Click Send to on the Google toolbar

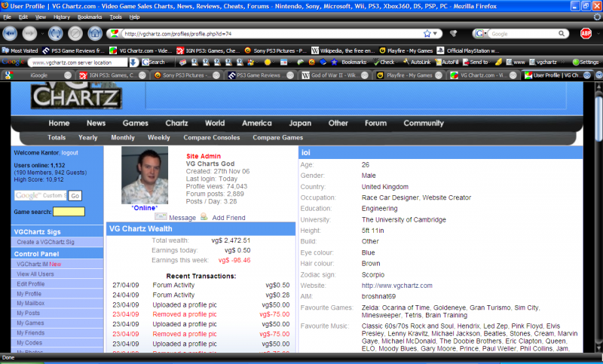(476, 63)
